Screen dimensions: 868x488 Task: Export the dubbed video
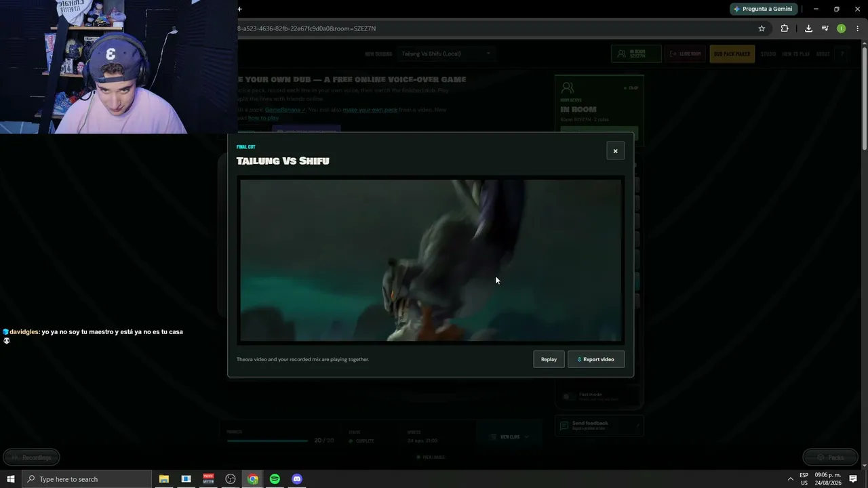[x=596, y=359]
